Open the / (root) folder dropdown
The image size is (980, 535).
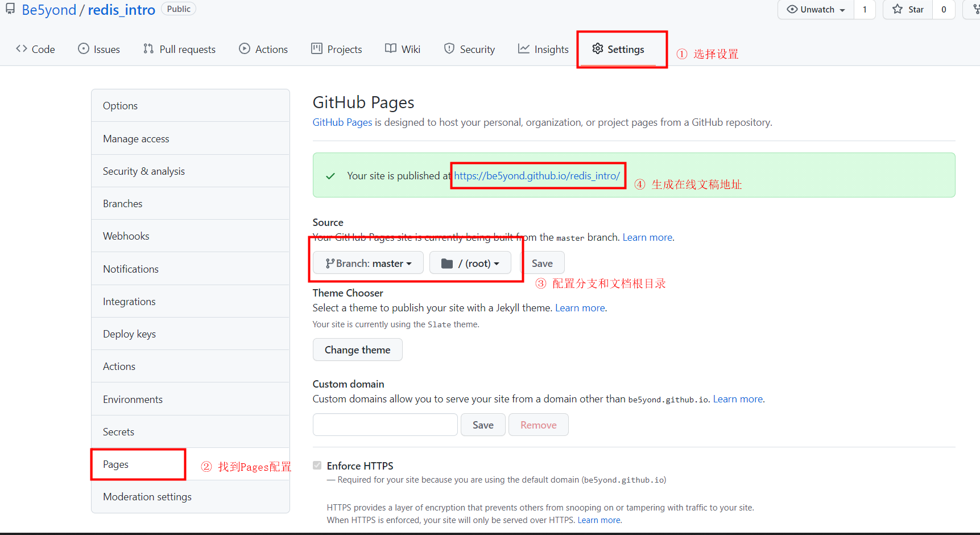click(x=470, y=262)
